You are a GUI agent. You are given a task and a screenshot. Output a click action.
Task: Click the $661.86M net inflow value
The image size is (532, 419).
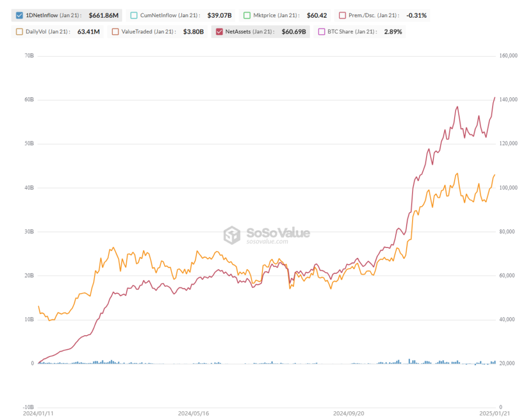103,15
